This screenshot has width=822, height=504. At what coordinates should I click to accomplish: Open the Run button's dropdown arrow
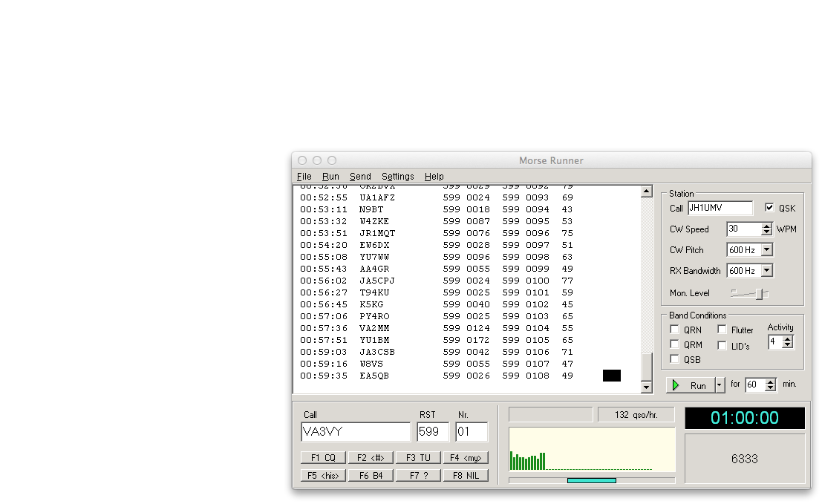click(719, 385)
